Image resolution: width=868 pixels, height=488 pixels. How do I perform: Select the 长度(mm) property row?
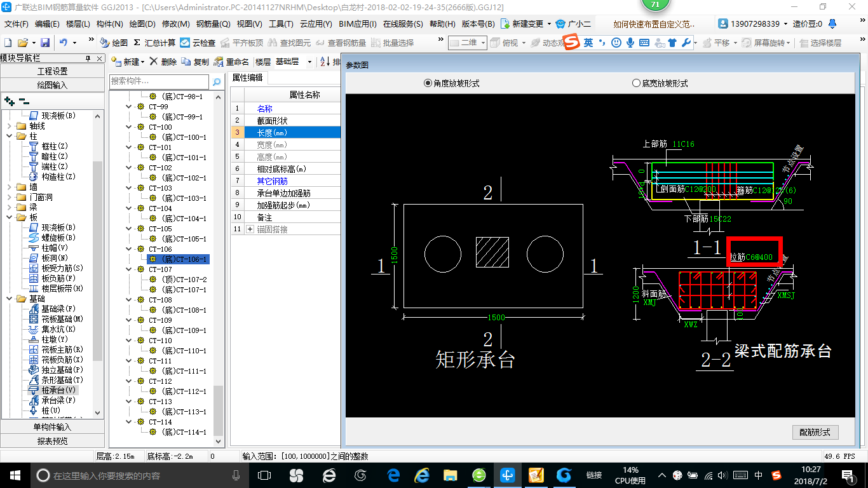tap(285, 132)
